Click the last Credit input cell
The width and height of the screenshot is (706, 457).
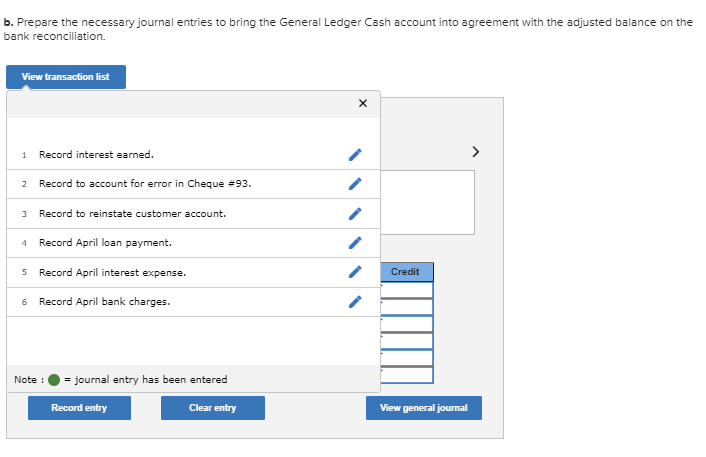point(407,375)
